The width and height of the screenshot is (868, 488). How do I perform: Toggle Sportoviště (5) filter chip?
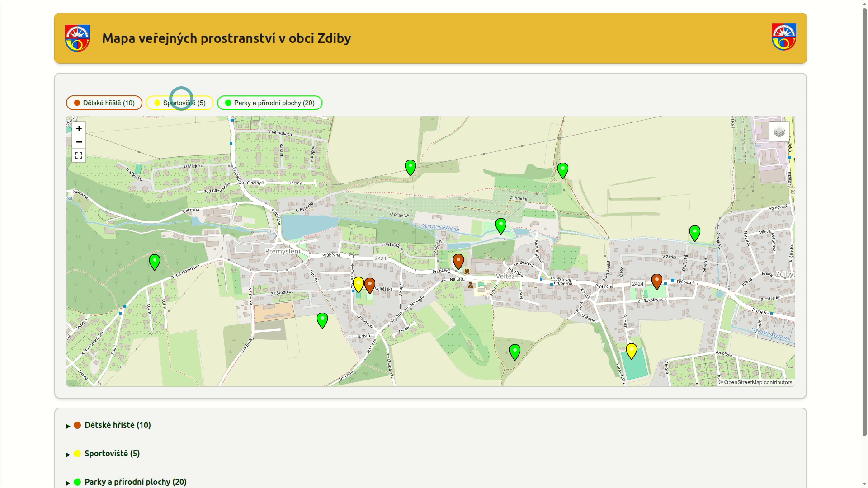tap(179, 103)
